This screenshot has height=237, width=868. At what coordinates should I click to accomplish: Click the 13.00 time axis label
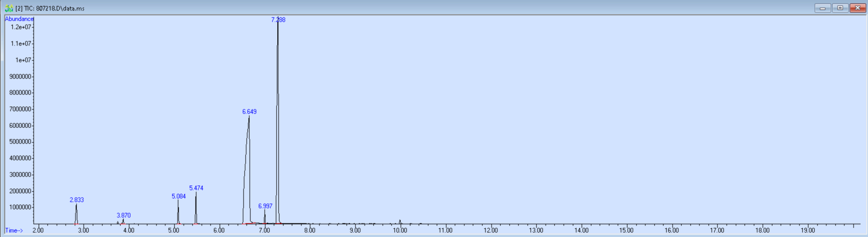(536, 230)
